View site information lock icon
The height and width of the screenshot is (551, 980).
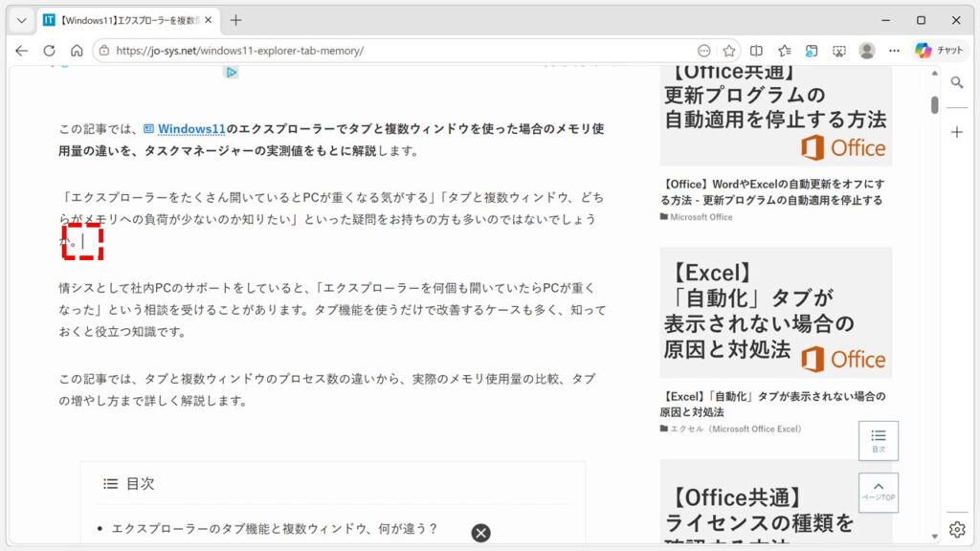(104, 51)
